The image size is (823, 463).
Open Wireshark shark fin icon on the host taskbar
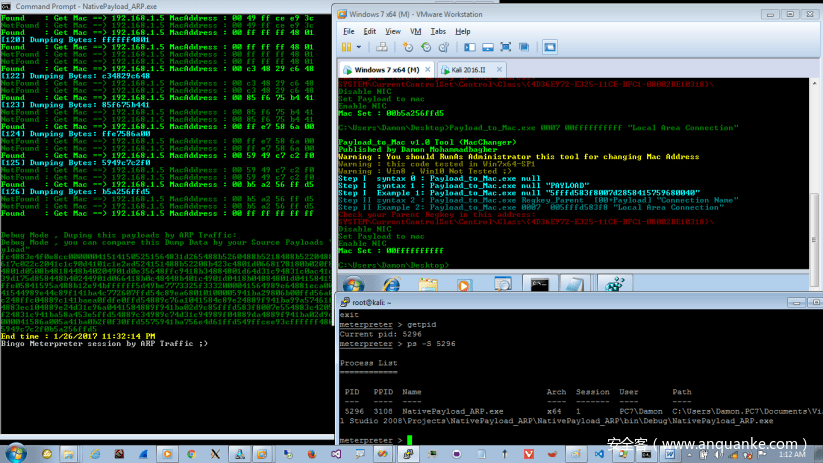(x=143, y=454)
